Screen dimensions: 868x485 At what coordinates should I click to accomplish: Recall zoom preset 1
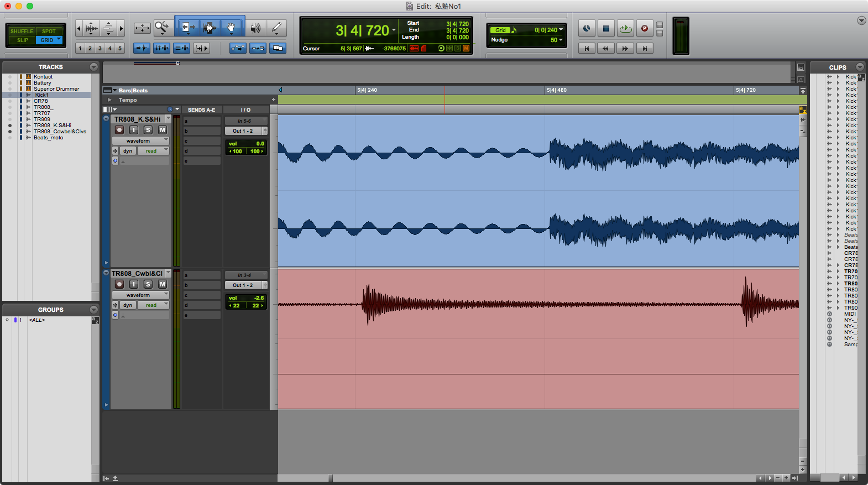coord(80,48)
